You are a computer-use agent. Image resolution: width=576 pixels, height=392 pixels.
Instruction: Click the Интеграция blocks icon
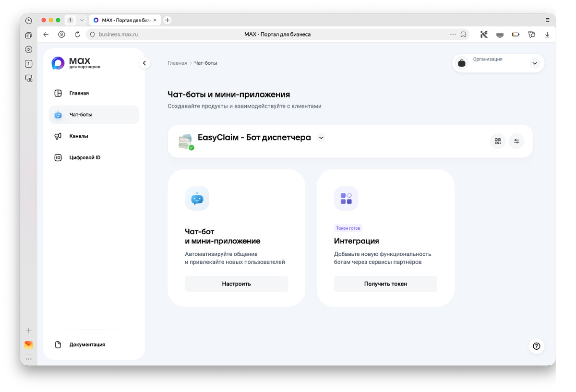coord(346,198)
